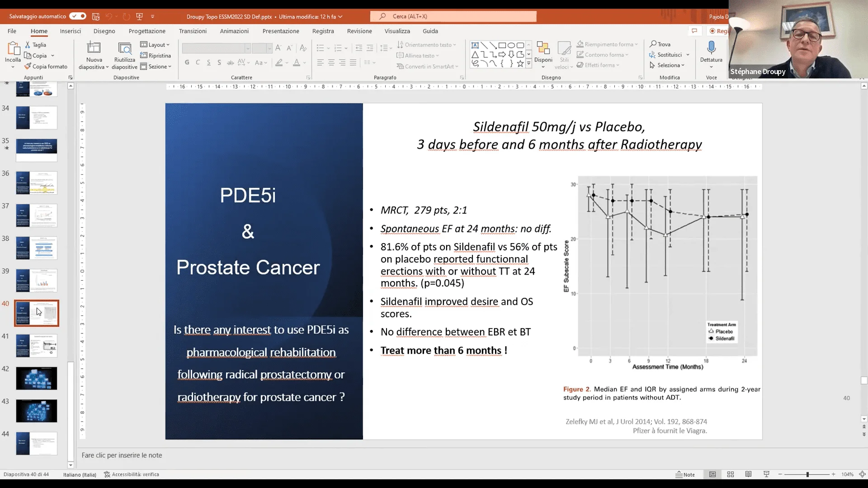The height and width of the screenshot is (488, 868).
Task: Switch to normal view icon
Action: 712,474
